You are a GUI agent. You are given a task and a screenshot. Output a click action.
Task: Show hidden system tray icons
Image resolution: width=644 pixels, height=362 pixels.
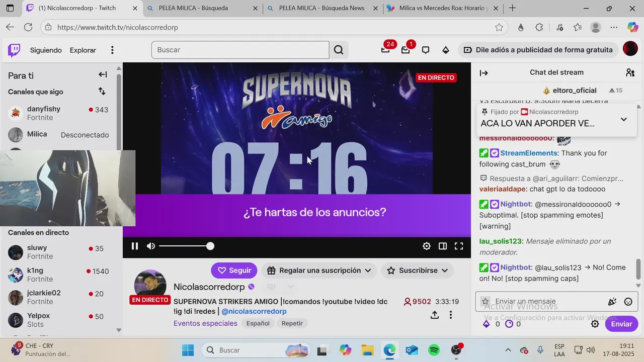point(508,350)
